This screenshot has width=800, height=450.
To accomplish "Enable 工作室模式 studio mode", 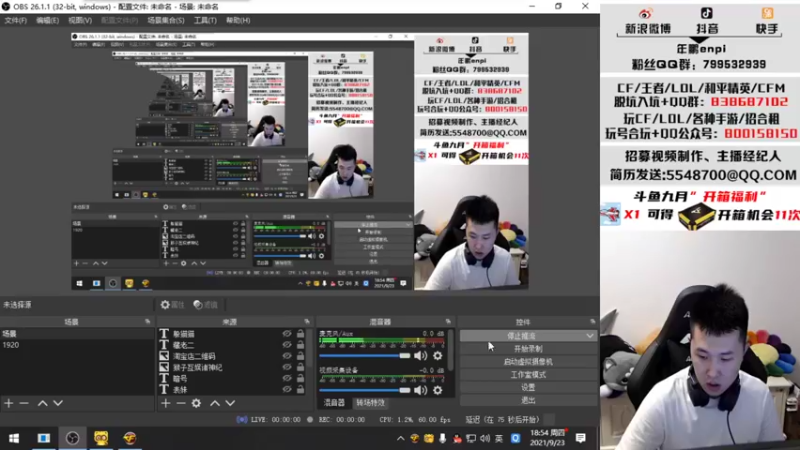I will click(528, 374).
